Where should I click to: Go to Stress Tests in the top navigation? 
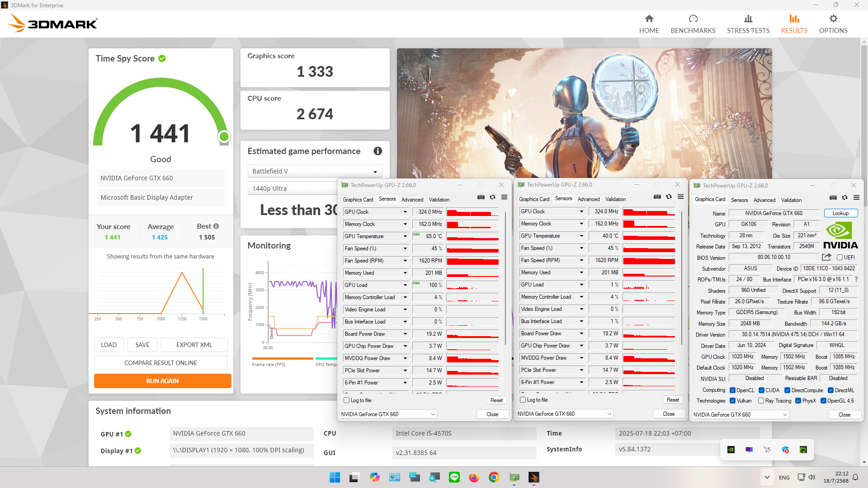748,24
